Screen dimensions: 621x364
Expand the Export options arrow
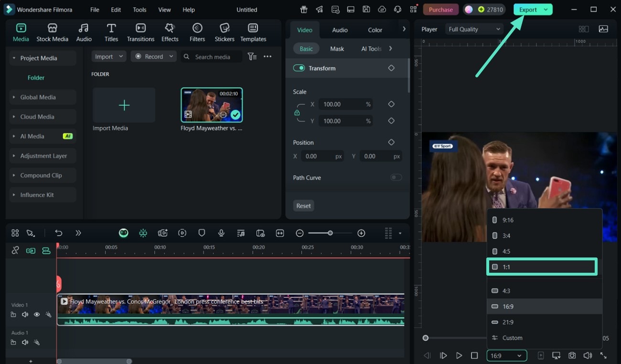click(546, 10)
